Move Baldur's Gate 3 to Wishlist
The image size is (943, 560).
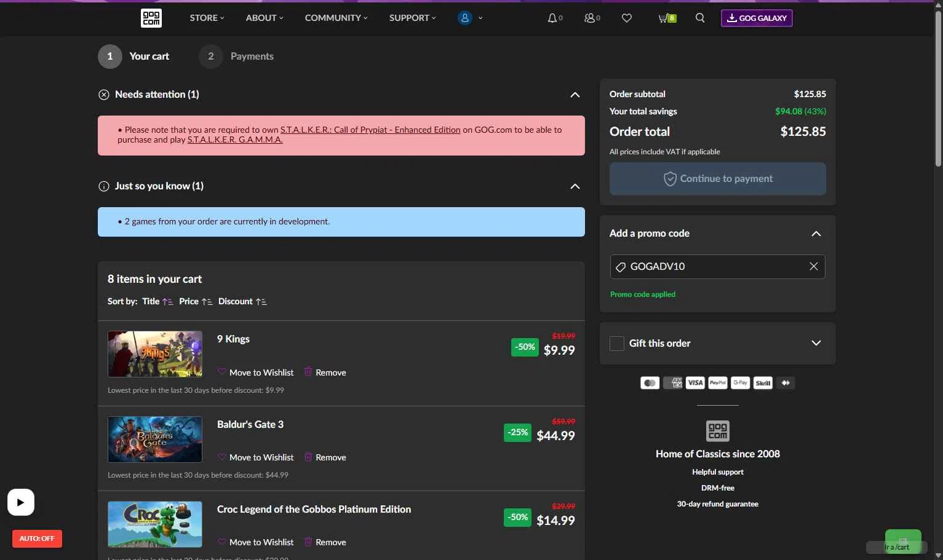[x=256, y=457]
